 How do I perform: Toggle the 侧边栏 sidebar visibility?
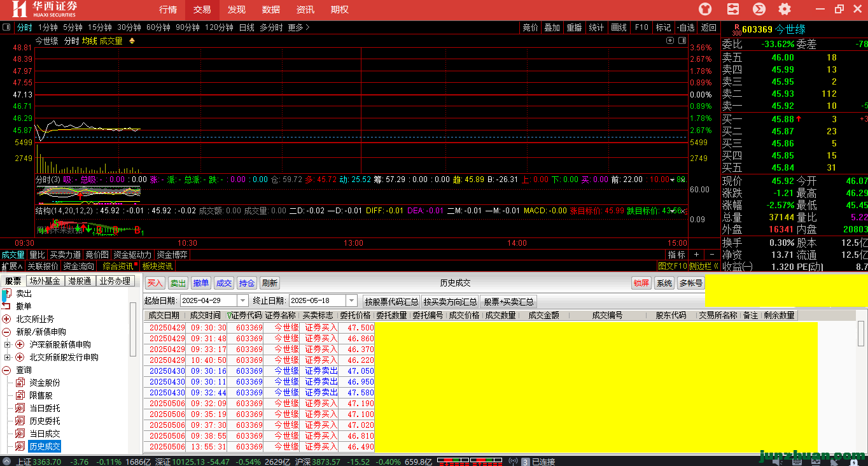pyautogui.click(x=704, y=266)
